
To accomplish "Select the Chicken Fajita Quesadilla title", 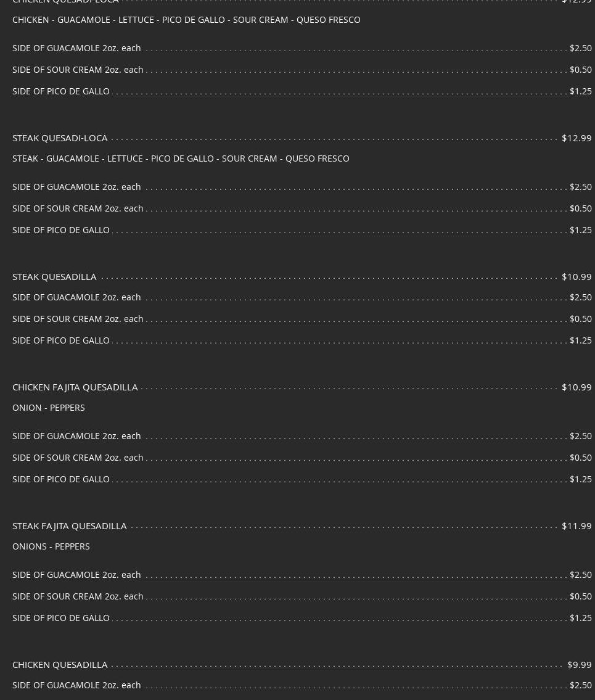I will (x=75, y=387).
